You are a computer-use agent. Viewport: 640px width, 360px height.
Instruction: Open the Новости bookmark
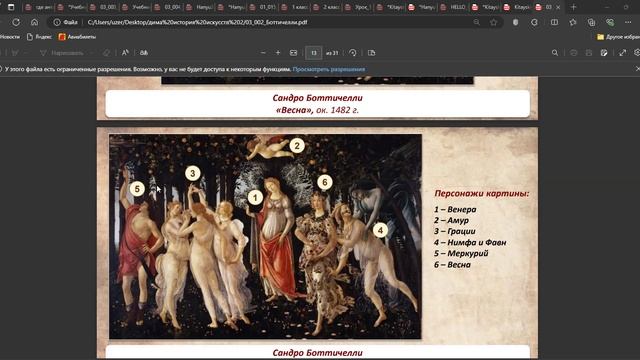[x=10, y=37]
